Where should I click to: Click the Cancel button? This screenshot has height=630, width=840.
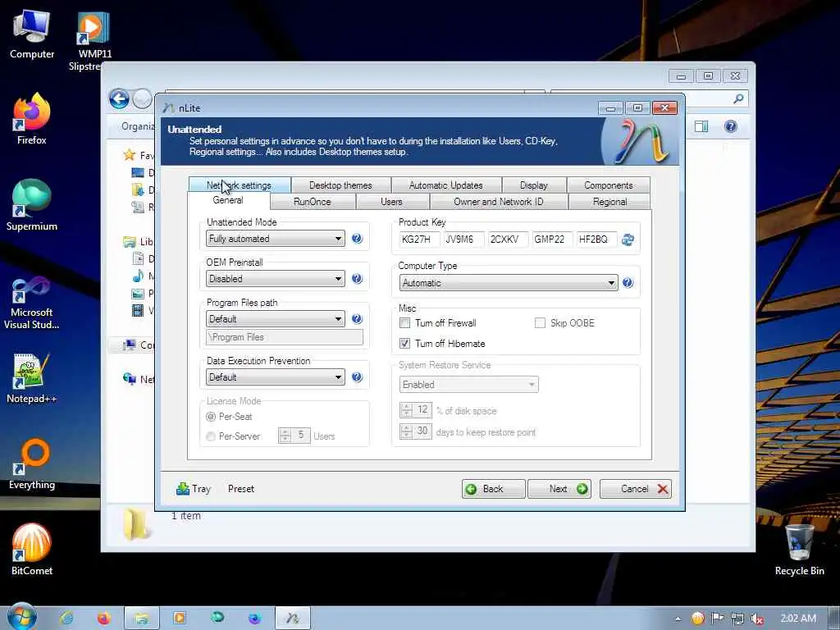(636, 489)
